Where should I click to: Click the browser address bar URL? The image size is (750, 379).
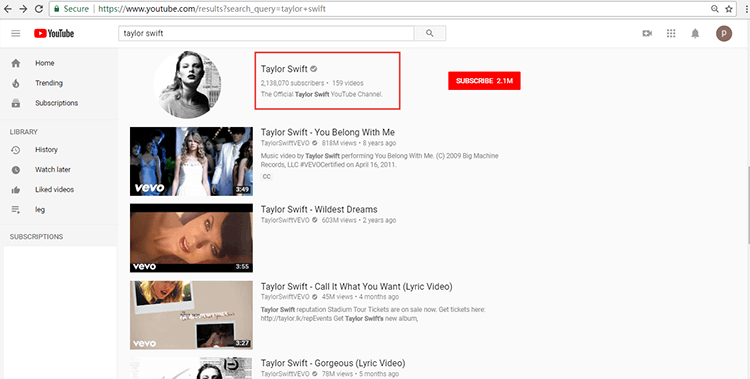[212, 9]
